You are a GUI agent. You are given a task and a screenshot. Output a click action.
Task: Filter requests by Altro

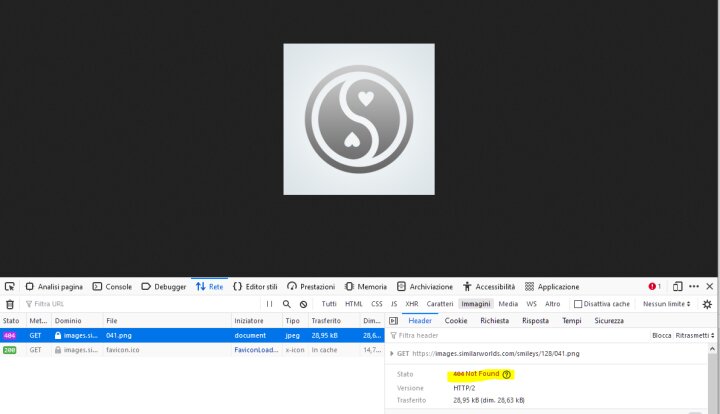click(x=552, y=304)
